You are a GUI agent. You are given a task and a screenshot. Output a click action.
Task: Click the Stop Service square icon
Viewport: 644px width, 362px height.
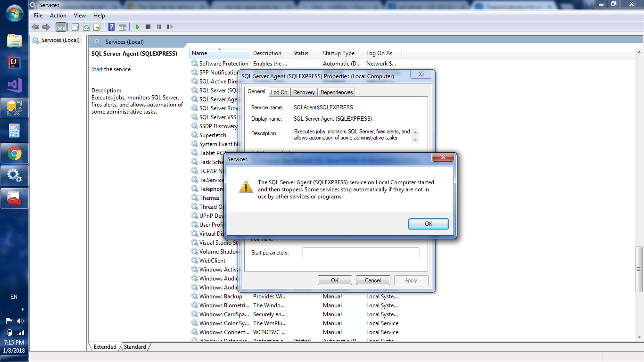pos(148,27)
